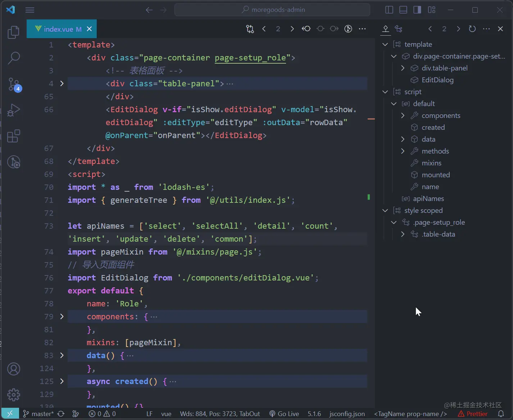Click jsconfig.json in status bar
This screenshot has width=513, height=420.
pos(347,414)
